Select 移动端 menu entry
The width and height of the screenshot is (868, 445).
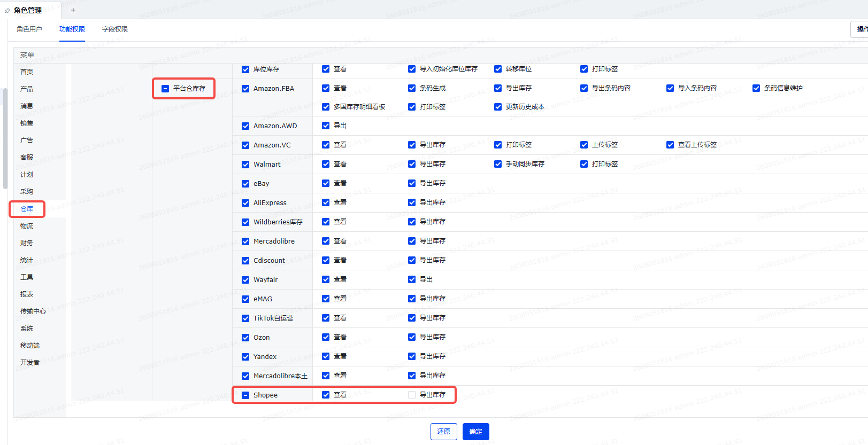pyautogui.click(x=30, y=346)
